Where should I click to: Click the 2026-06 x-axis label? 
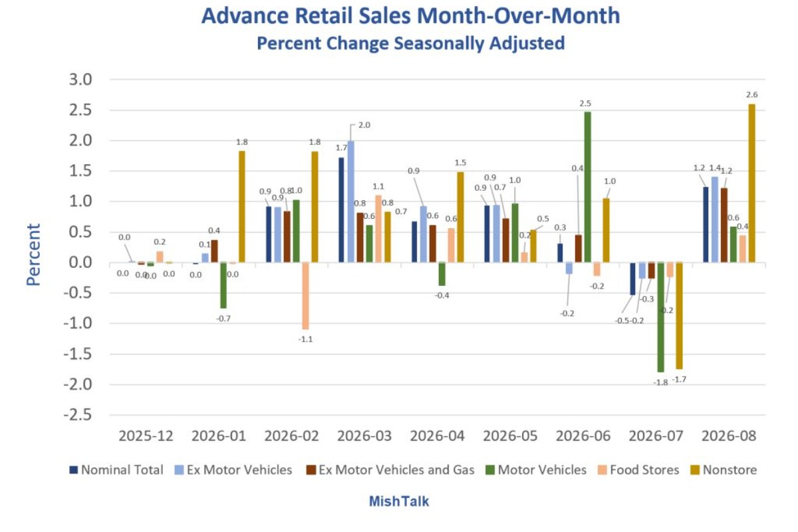583,436
